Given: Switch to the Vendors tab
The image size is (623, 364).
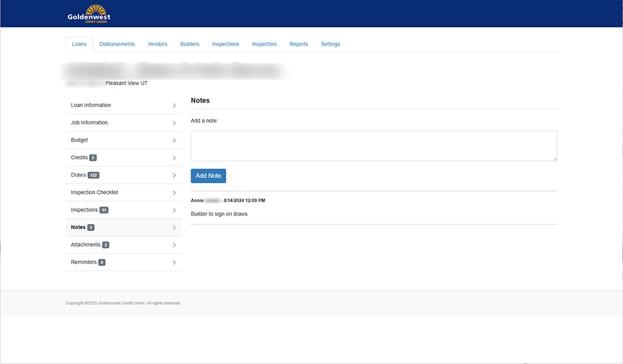Looking at the screenshot, I should point(157,44).
